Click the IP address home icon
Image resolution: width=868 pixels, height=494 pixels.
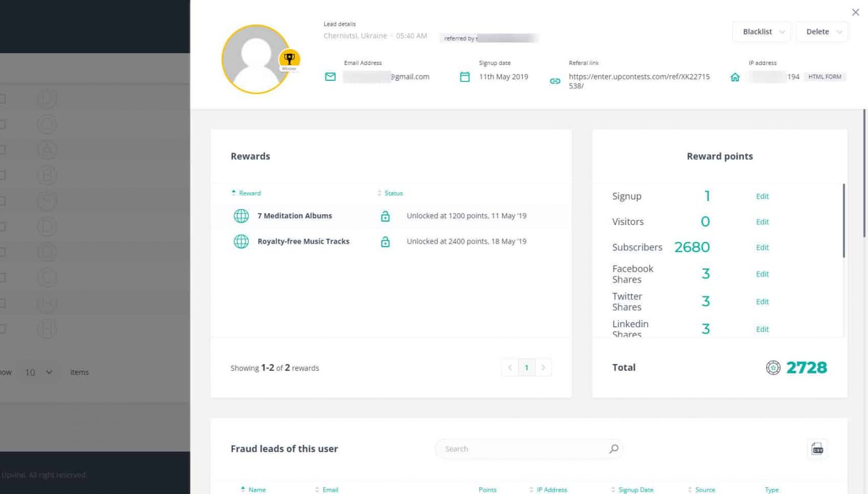(735, 77)
